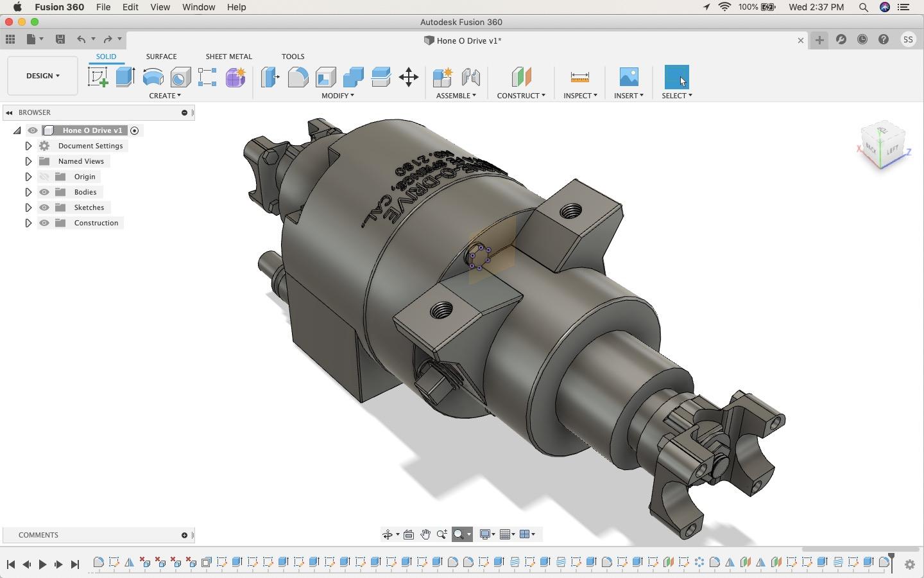Viewport: 924px width, 578px height.
Task: Select the Offset Plane construct tool
Action: click(521, 77)
